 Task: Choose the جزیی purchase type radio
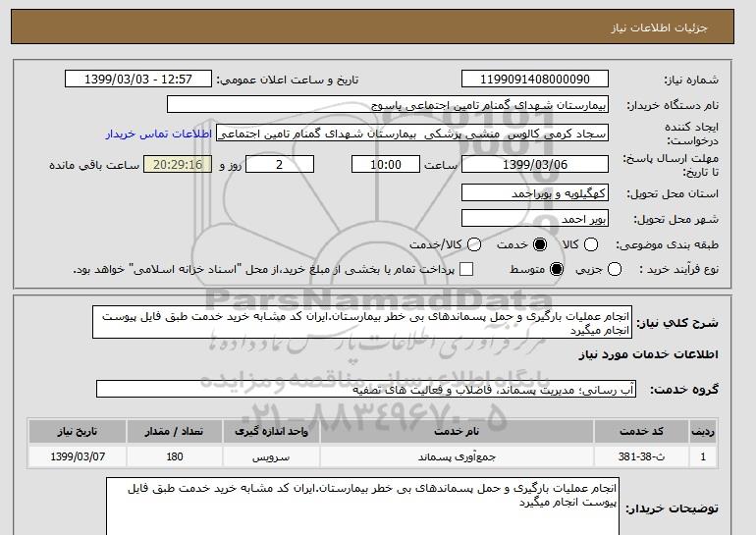point(615,269)
